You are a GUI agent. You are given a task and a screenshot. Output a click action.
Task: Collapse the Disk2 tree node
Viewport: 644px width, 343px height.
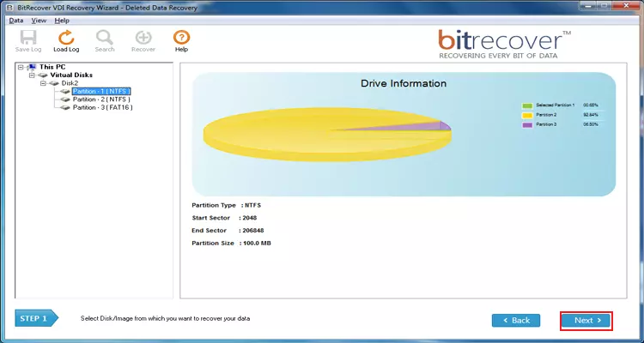point(43,83)
